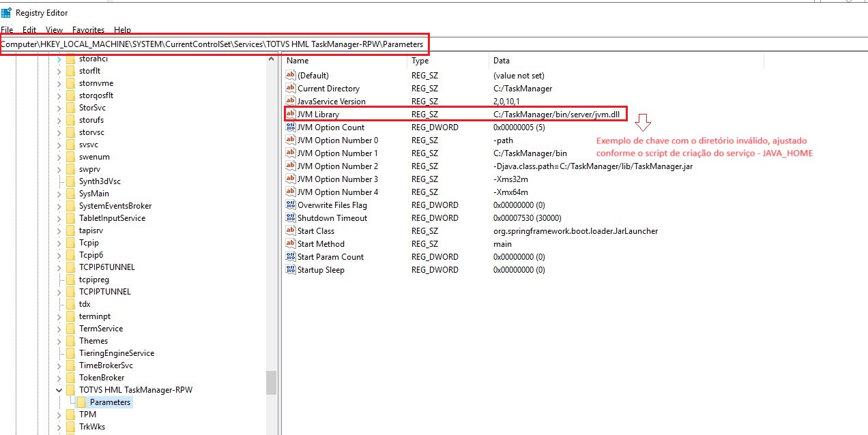Select the terminpt key

(95, 316)
